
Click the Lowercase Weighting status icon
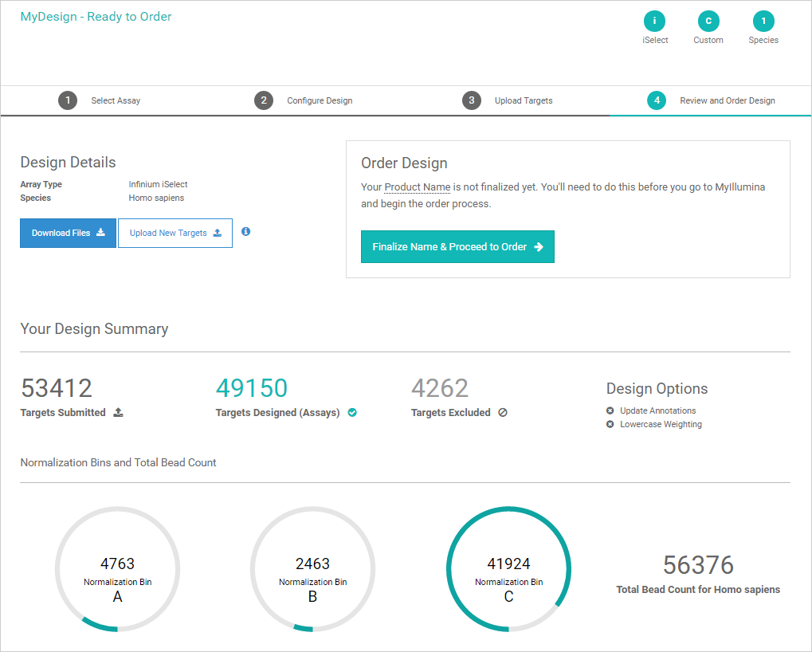[610, 425]
